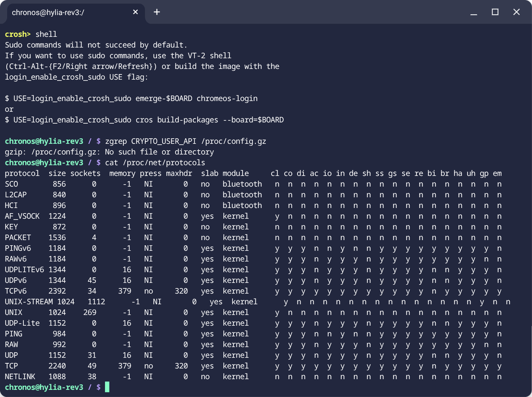The width and height of the screenshot is (532, 397).
Task: Click size value 2392 for TCPv6
Action: coord(57,291)
